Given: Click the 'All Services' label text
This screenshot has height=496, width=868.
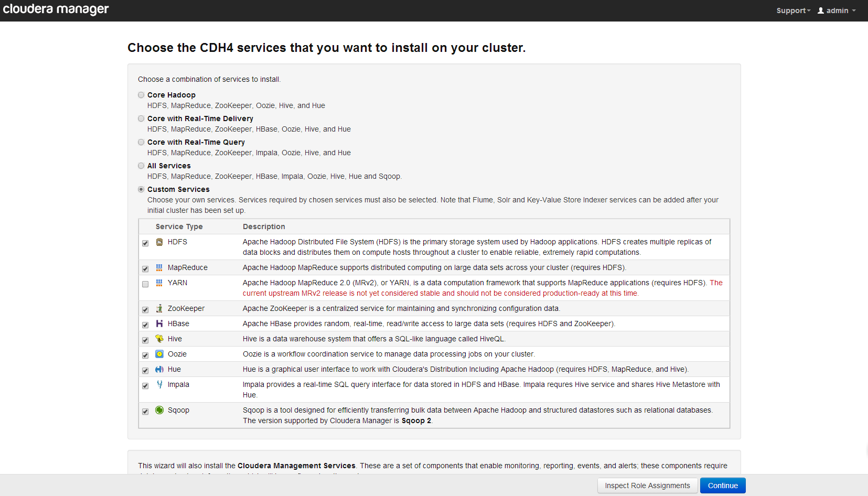Looking at the screenshot, I should pos(169,166).
